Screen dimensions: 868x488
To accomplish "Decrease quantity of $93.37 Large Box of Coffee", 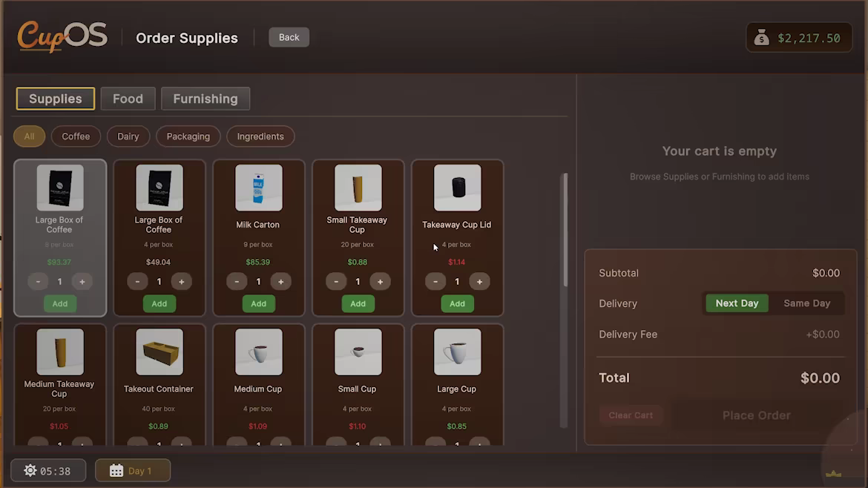I will 38,282.
